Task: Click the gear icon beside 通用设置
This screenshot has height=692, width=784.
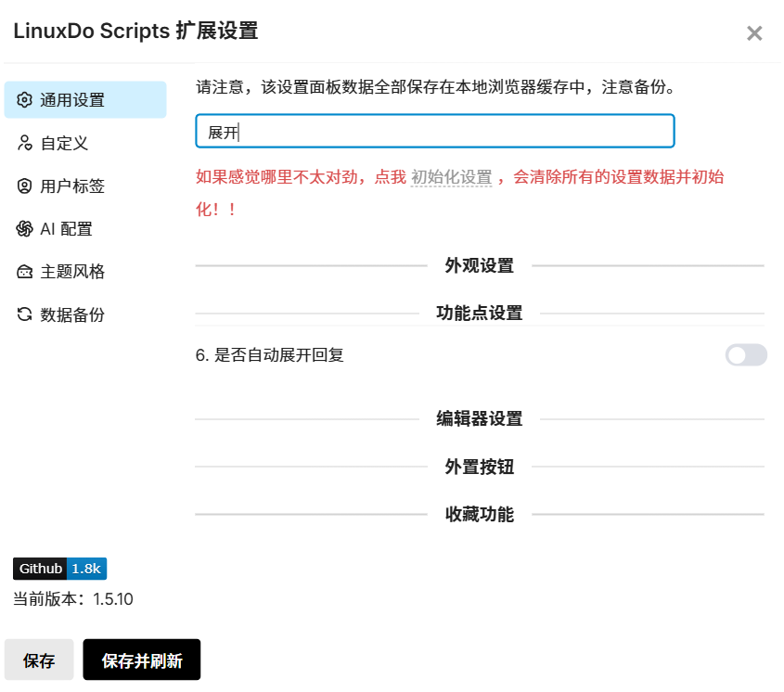Action: [x=24, y=100]
